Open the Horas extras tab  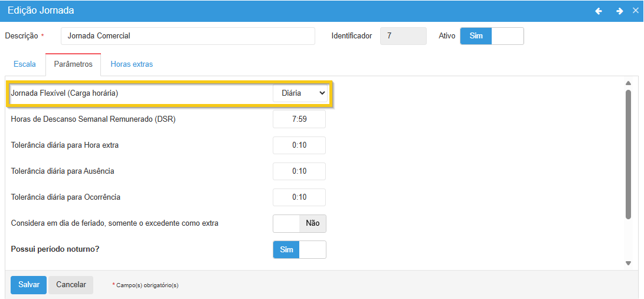coord(132,64)
